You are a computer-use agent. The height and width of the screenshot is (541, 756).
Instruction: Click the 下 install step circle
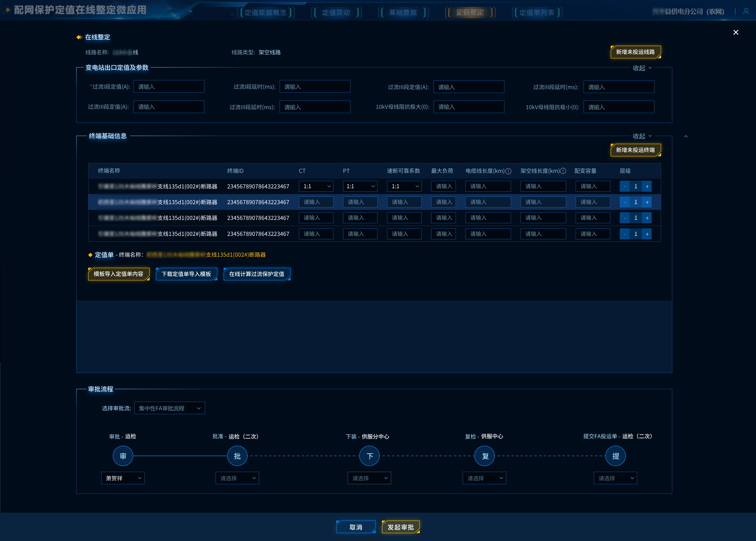point(369,456)
